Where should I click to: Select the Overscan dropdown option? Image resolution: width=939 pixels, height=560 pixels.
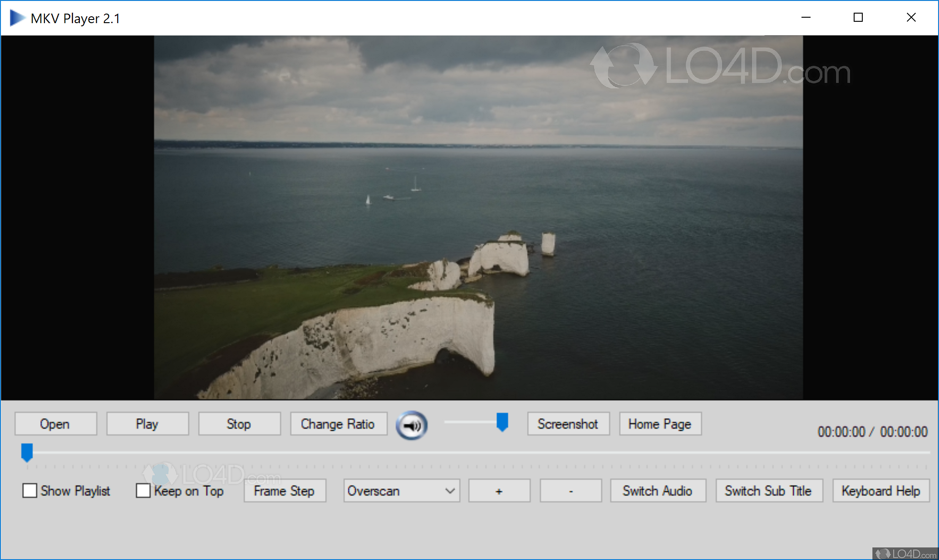click(400, 492)
